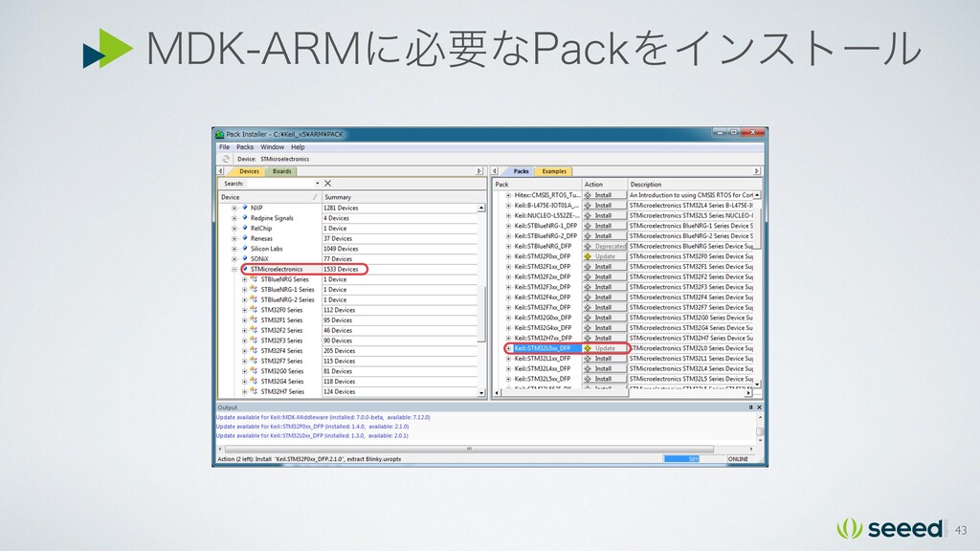This screenshot has height=551, width=980.
Task: Click the device tree vertical scrollbar
Action: point(481,313)
